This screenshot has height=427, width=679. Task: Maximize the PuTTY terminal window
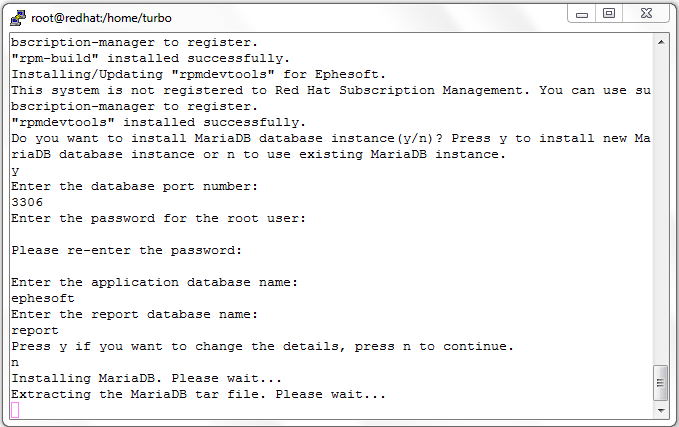click(609, 13)
